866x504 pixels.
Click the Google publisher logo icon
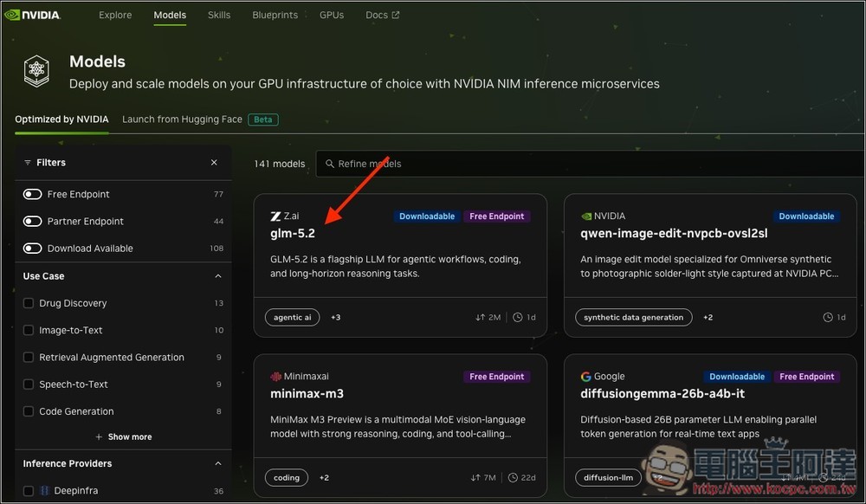click(586, 377)
